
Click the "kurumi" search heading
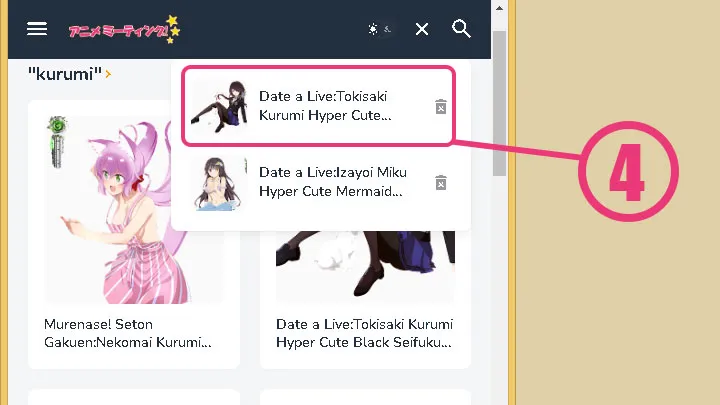[x=64, y=74]
